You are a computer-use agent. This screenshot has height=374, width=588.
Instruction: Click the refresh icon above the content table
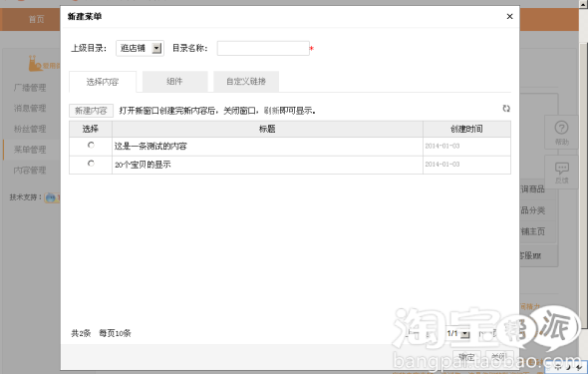(x=506, y=109)
